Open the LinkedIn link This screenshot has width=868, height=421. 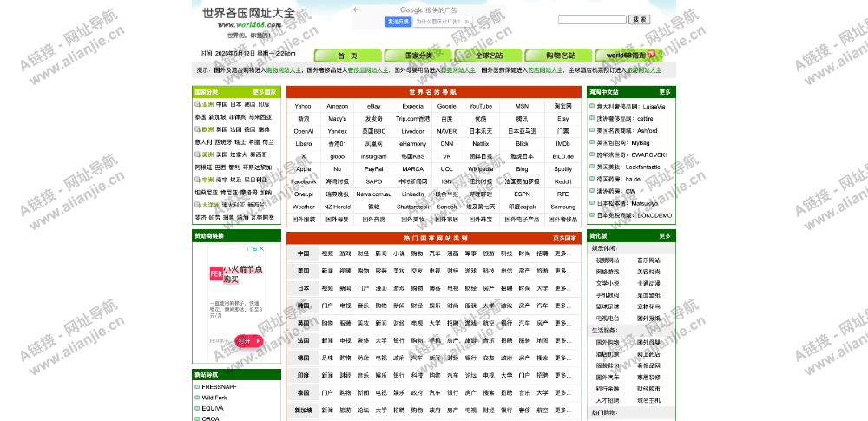[x=412, y=194]
